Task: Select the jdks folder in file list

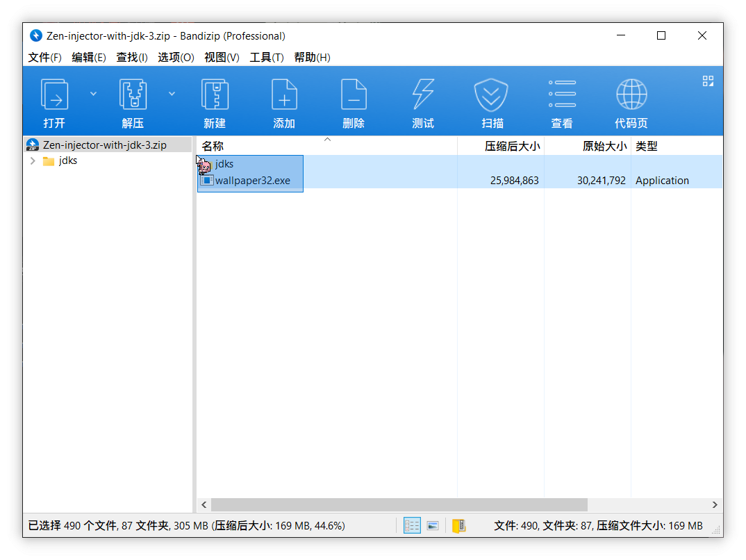Action: coord(224,164)
